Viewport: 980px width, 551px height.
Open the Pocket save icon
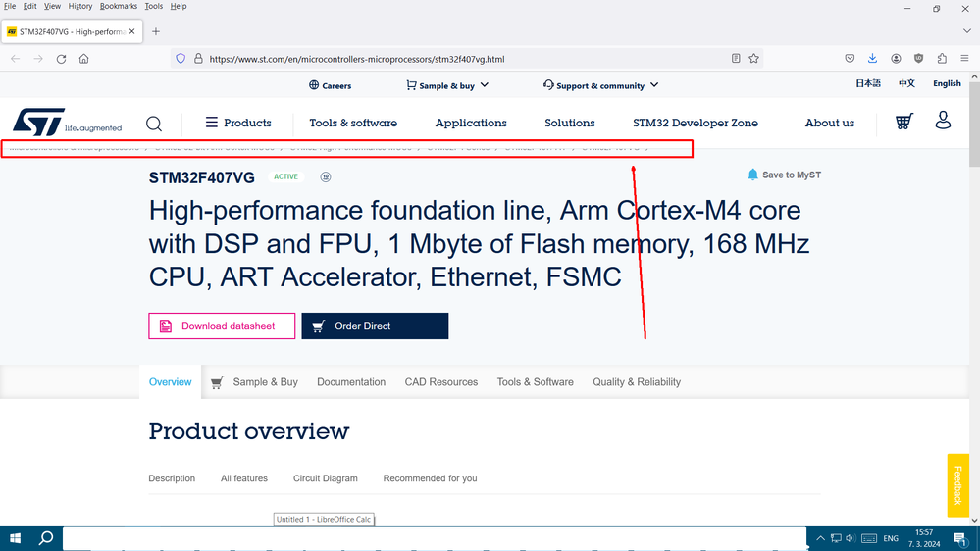[x=850, y=59]
